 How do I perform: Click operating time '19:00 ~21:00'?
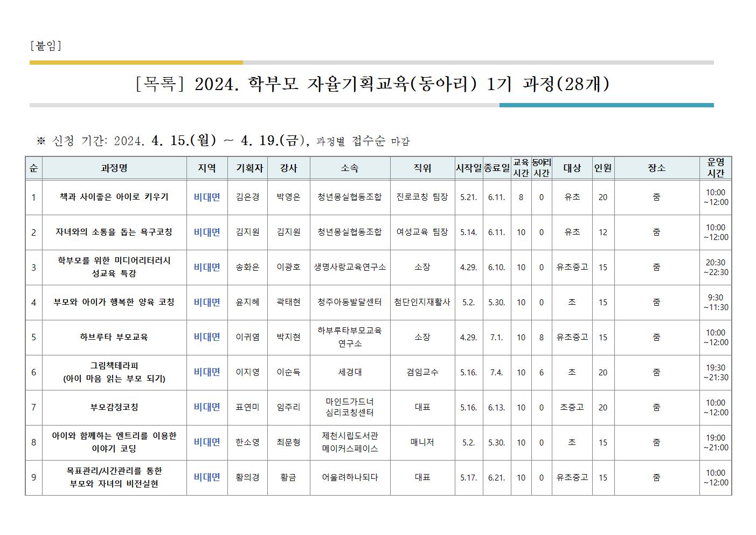pos(716,443)
